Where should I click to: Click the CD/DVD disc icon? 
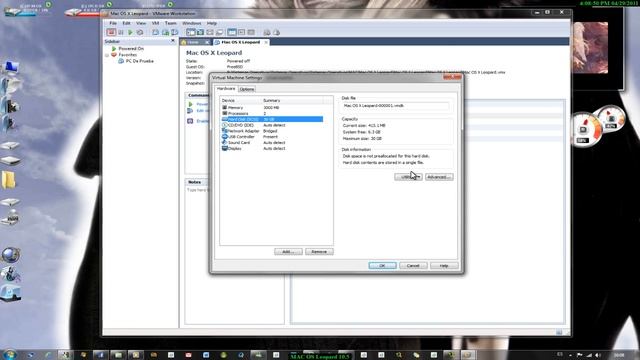pyautogui.click(x=224, y=125)
